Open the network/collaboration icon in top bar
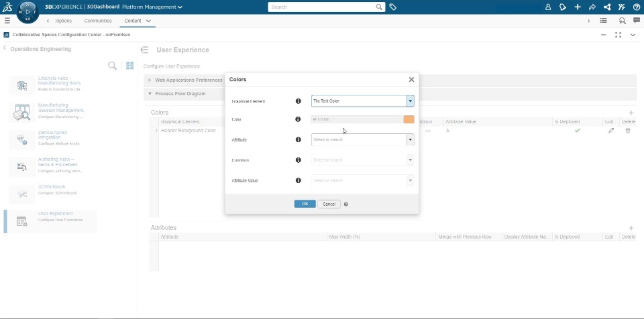The width and height of the screenshot is (644, 319). click(607, 7)
